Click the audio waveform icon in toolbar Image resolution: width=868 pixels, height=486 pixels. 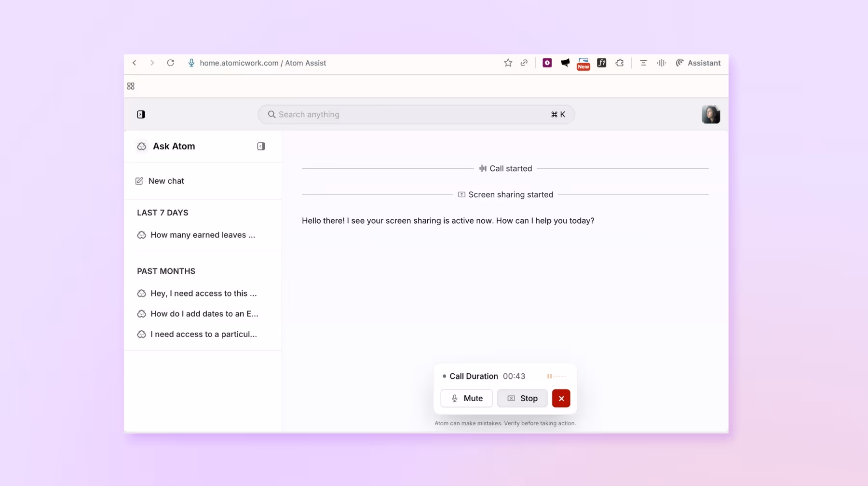pyautogui.click(x=662, y=63)
